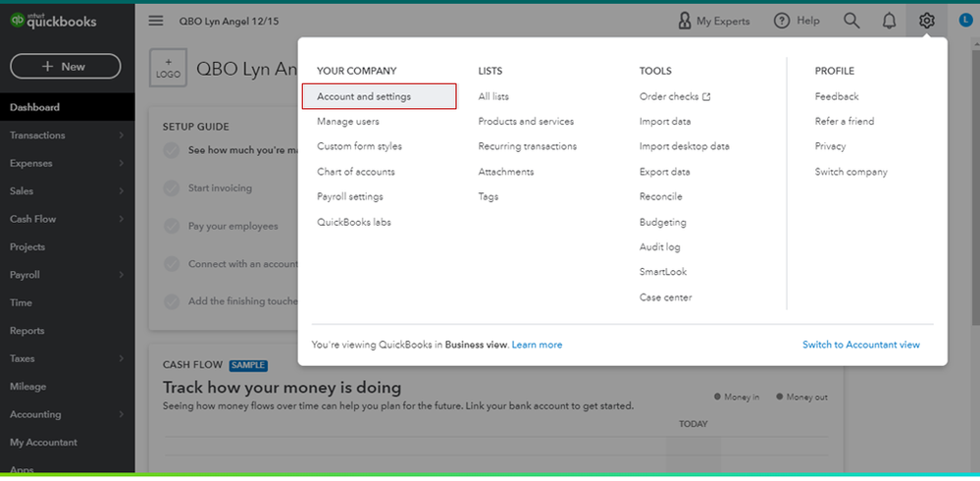
Task: Open the user profile avatar L
Action: [965, 21]
